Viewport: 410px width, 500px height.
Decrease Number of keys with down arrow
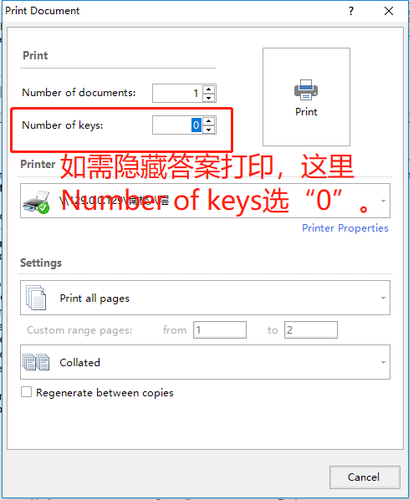(209, 130)
